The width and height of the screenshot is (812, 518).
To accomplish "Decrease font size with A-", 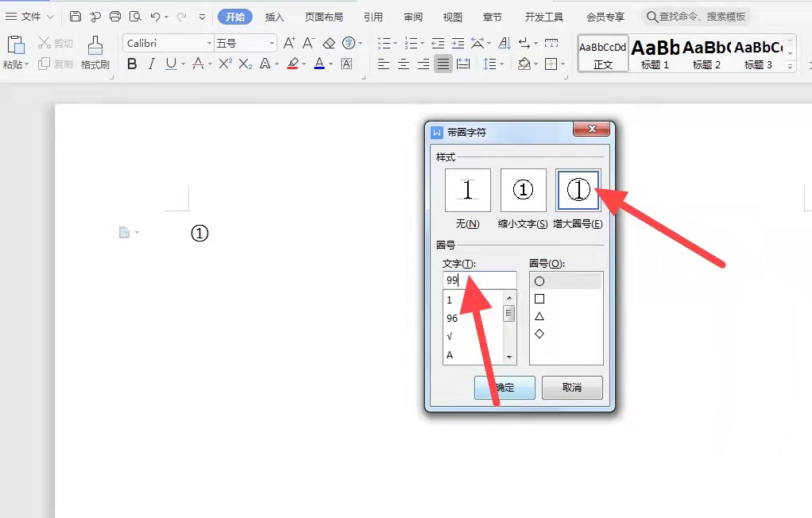I will 308,43.
